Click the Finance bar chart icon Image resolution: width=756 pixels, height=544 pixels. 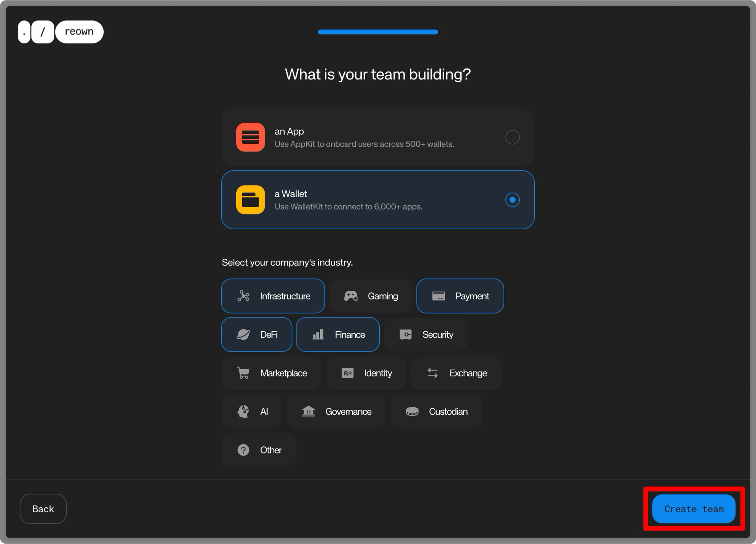tap(318, 334)
